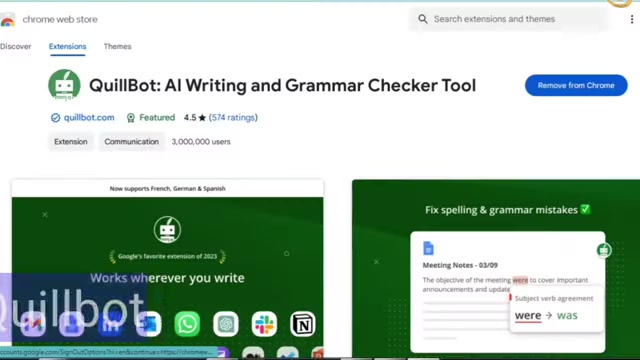
Task: Open the Themes tab
Action: tap(117, 47)
